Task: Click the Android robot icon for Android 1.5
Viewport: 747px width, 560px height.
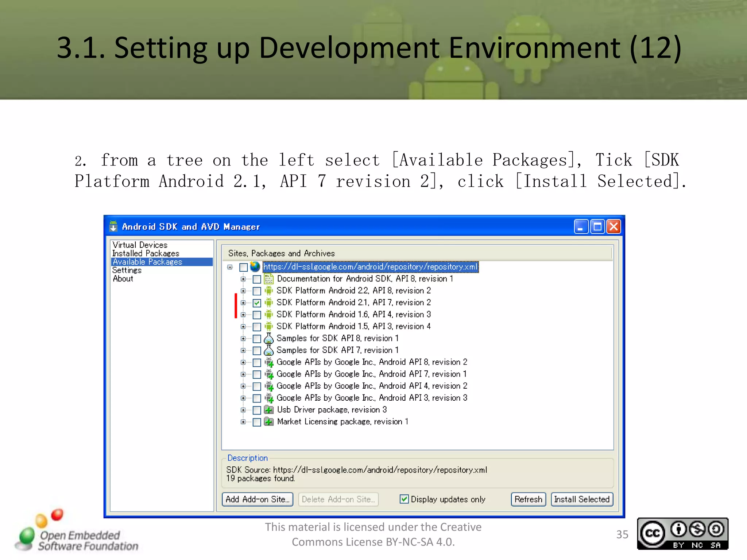Action: pos(269,327)
